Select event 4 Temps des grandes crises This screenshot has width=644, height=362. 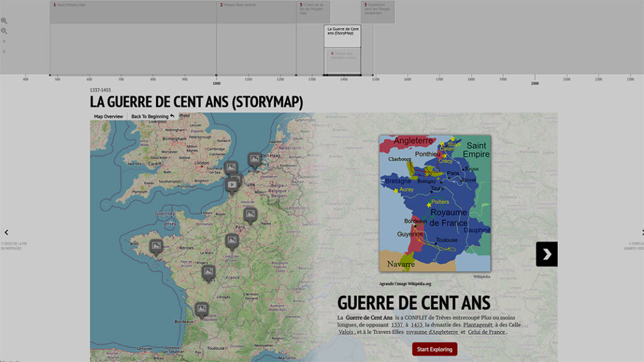pos(343,61)
